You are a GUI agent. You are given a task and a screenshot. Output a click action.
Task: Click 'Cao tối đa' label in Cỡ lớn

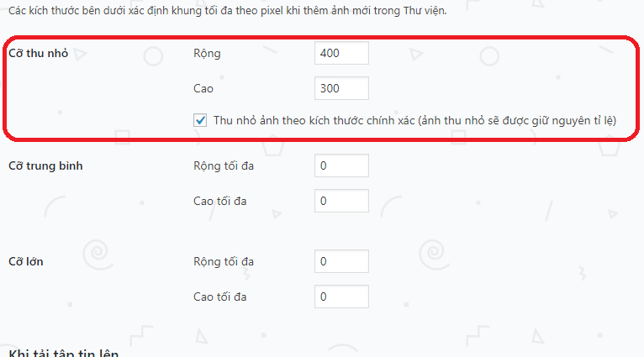(221, 297)
